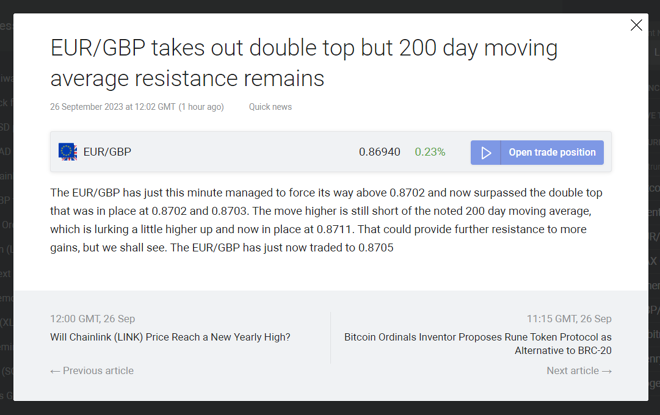Click the 12:00 GMT, 26 Sep timestamp

pos(93,319)
